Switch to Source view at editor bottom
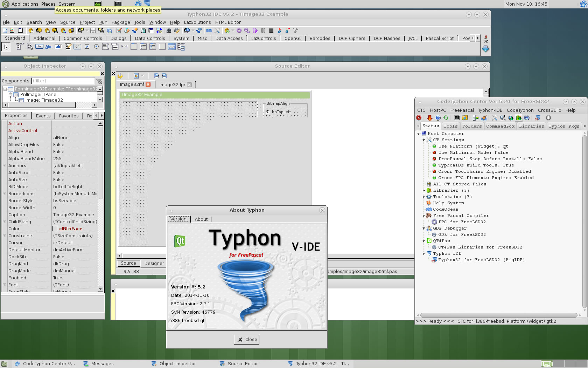The width and height of the screenshot is (588, 368). click(128, 263)
